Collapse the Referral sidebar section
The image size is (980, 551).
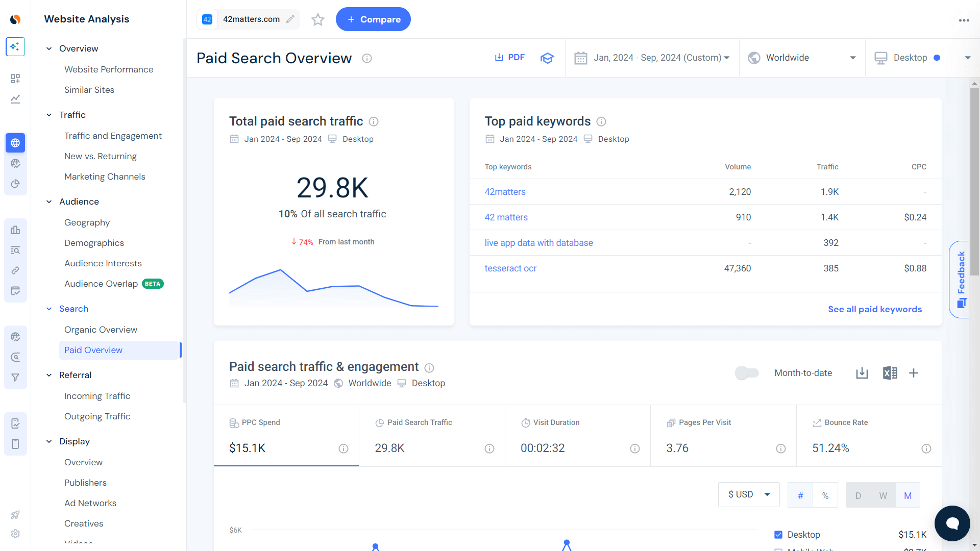[49, 375]
